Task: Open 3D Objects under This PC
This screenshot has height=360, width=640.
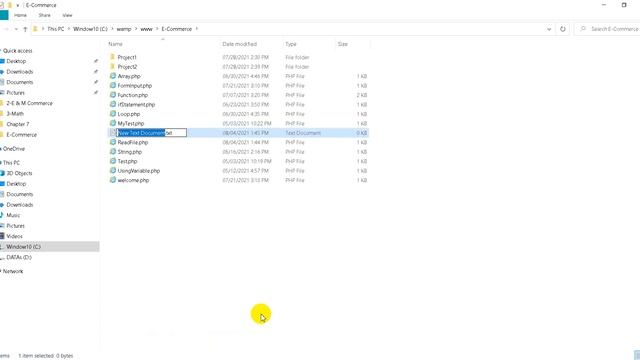Action: click(19, 173)
